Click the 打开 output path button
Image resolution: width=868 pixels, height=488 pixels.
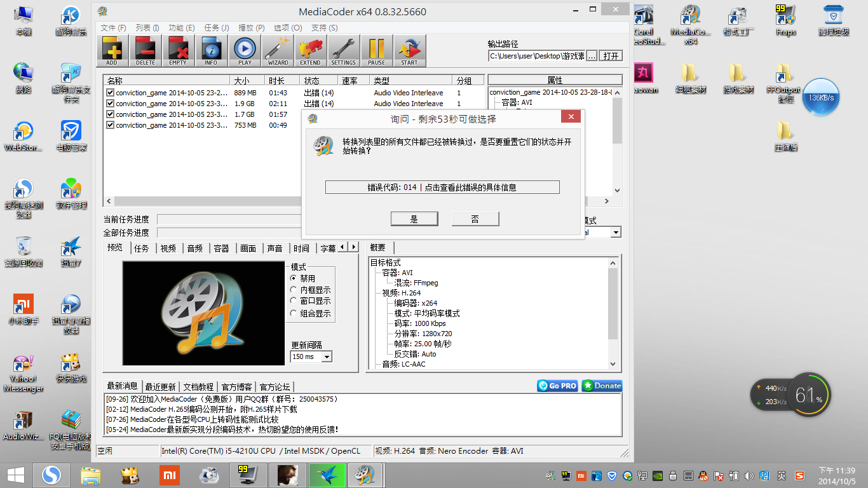[611, 56]
